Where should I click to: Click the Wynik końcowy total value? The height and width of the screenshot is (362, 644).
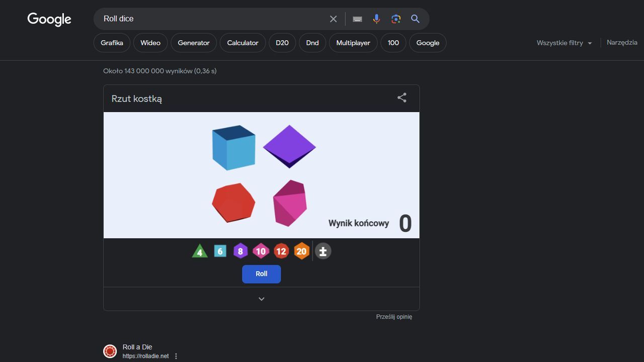[x=405, y=223]
